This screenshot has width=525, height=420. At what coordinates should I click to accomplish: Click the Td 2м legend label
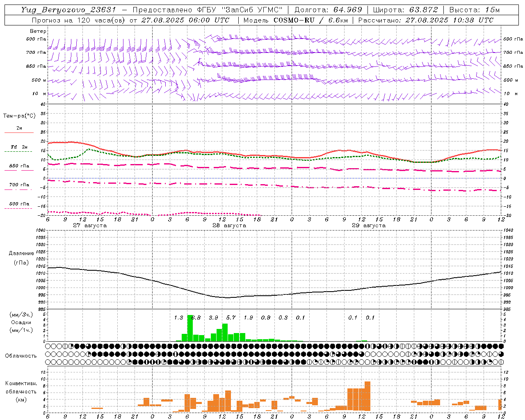click(19, 147)
